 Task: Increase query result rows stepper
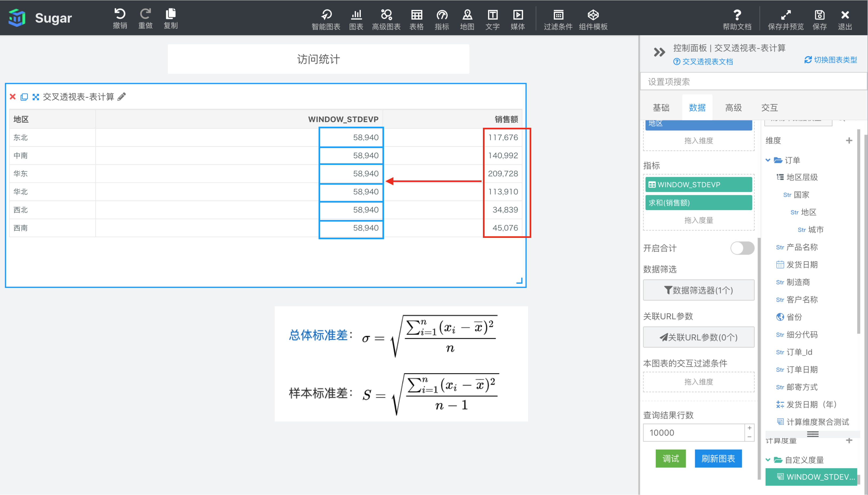tap(749, 428)
